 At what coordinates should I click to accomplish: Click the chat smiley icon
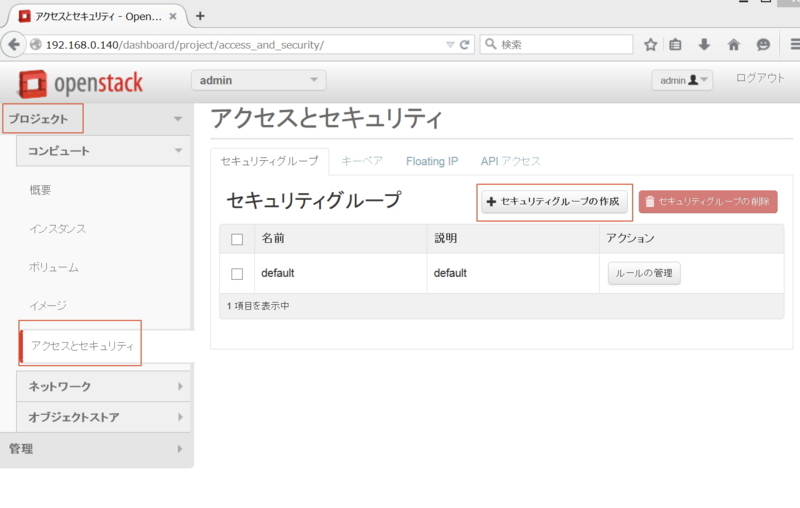click(x=763, y=44)
